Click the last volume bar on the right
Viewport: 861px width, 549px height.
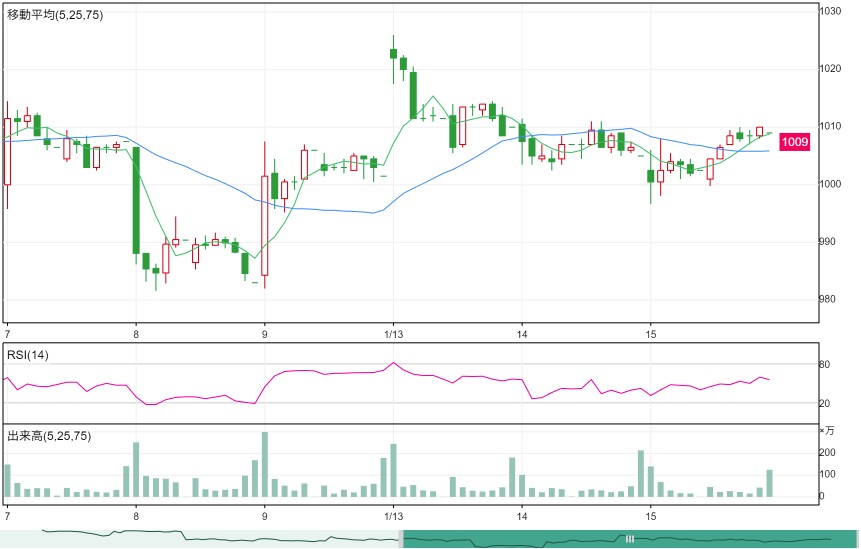click(x=769, y=484)
